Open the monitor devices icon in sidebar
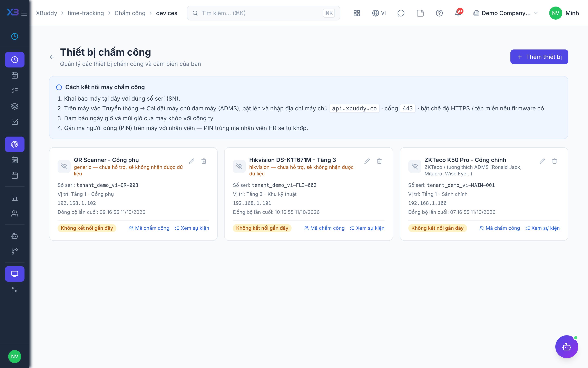The height and width of the screenshot is (368, 588). 14,274
